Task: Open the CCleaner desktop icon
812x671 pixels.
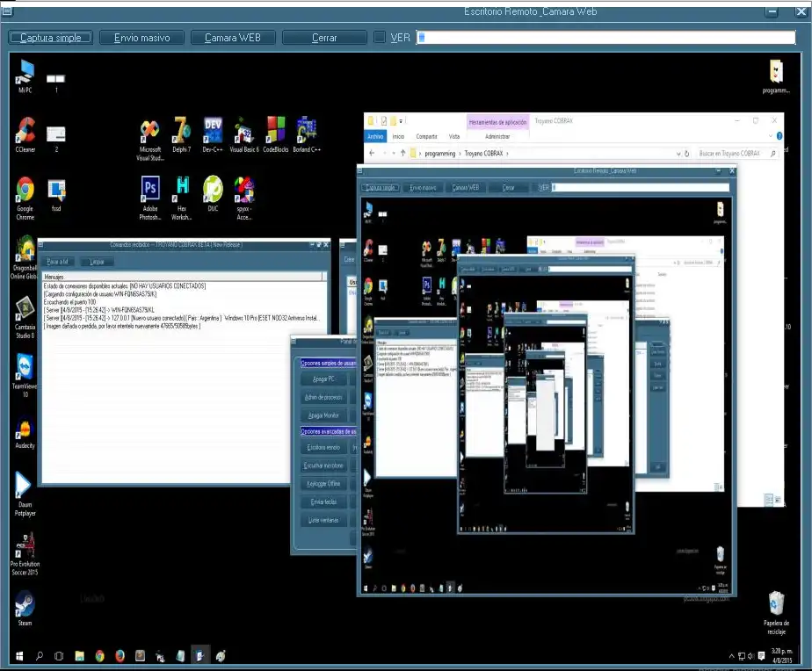Action: [25, 134]
